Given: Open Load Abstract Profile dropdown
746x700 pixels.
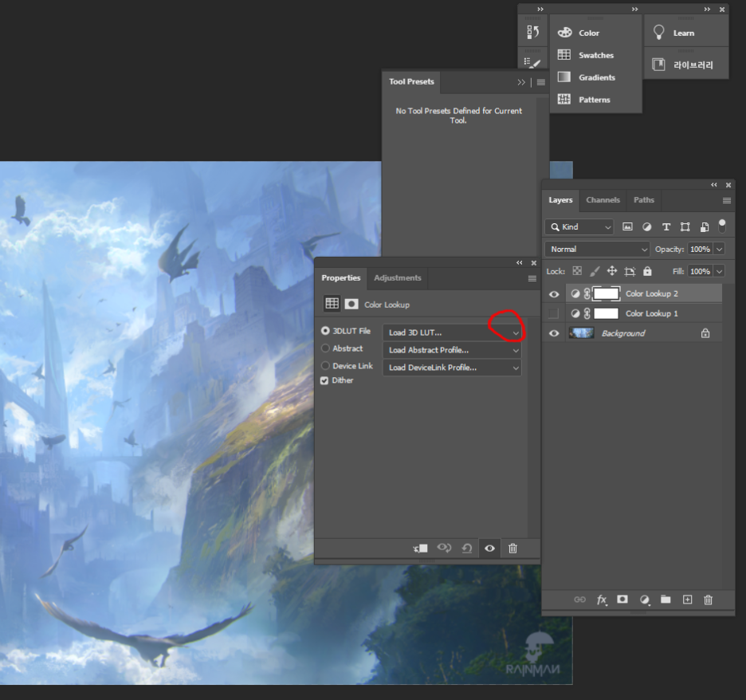Looking at the screenshot, I should coord(452,350).
